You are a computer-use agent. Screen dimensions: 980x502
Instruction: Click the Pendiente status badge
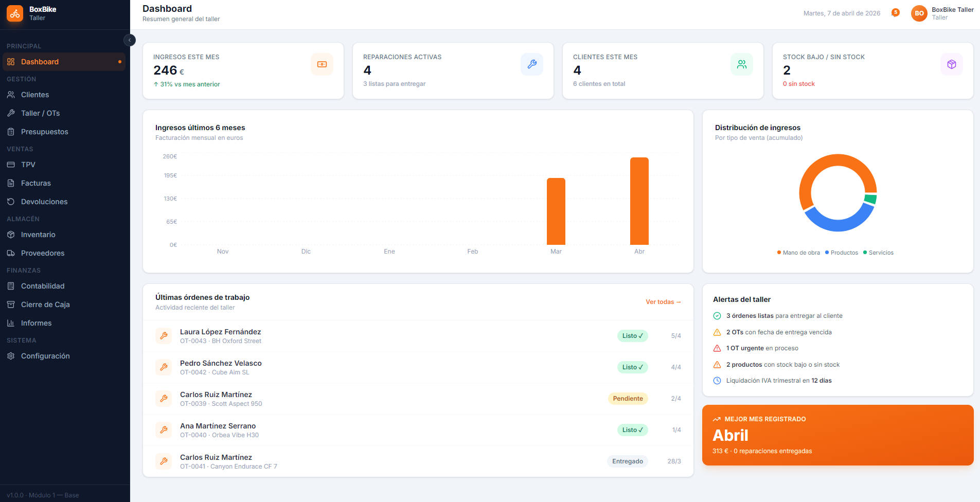point(628,399)
